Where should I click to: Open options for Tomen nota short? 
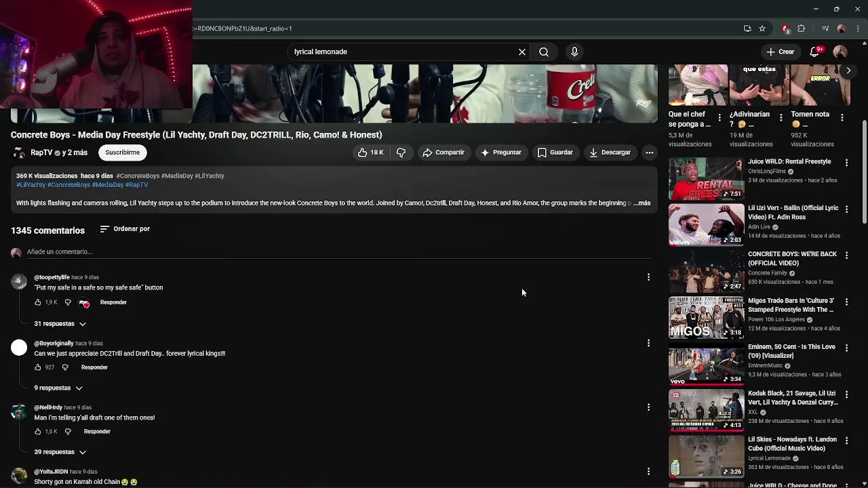[x=842, y=117]
